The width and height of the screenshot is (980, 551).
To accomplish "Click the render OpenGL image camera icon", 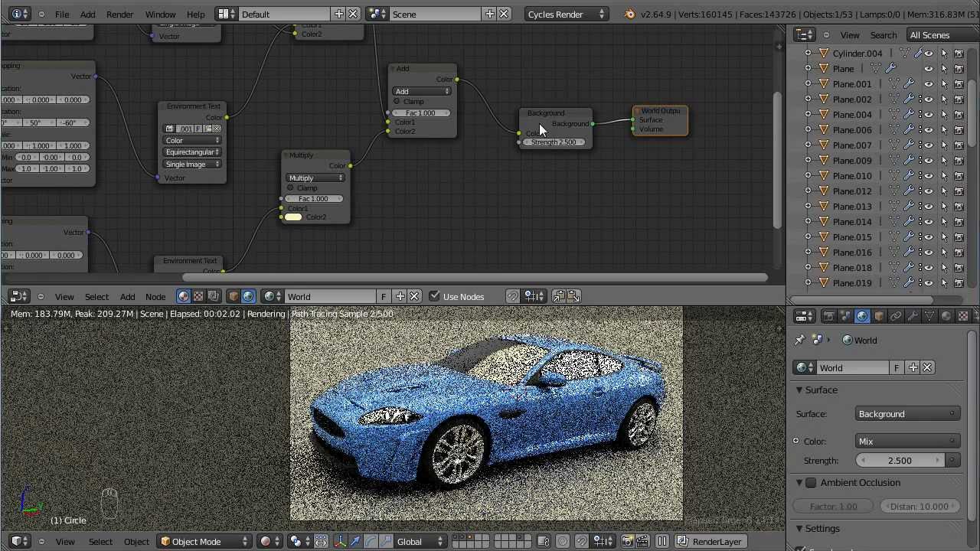I will click(x=626, y=542).
